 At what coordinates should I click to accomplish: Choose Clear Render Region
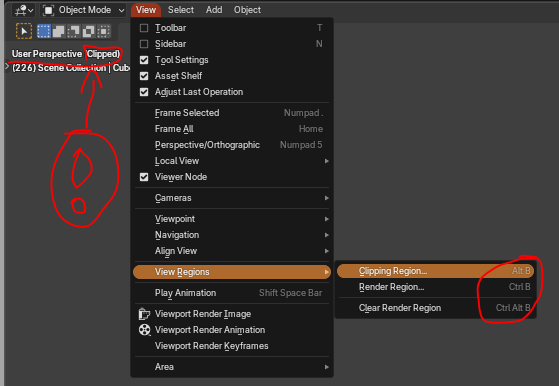click(435, 308)
